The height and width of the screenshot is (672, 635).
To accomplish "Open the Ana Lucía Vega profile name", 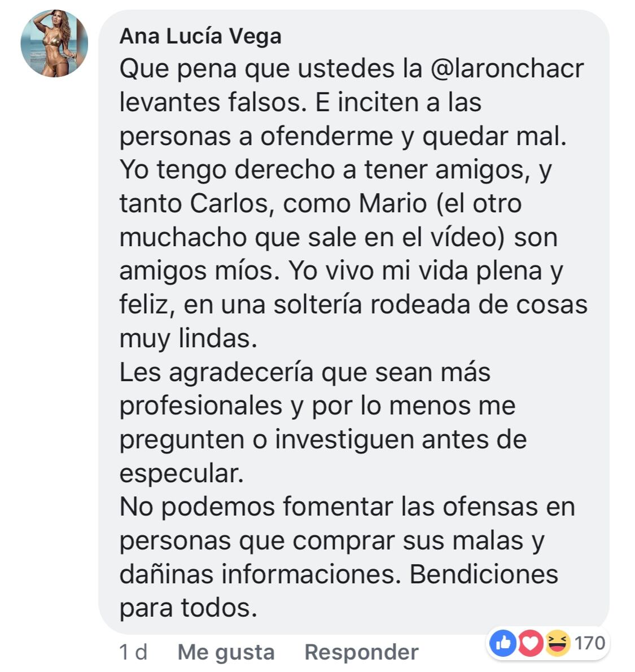I will [200, 36].
